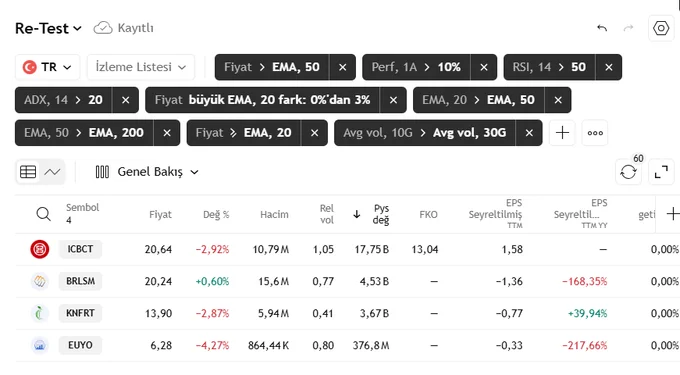The width and height of the screenshot is (680, 375).
Task: Click the plus icon to add filter
Action: click(x=562, y=133)
